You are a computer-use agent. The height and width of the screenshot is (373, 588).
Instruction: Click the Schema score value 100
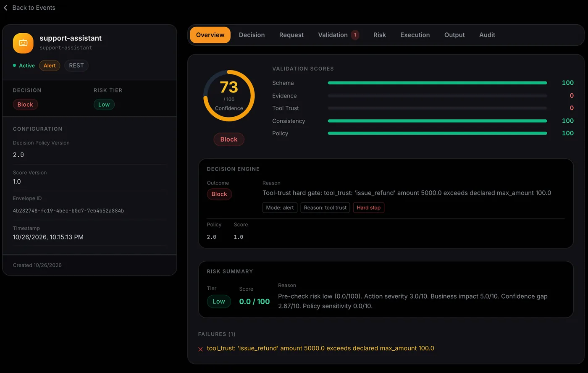pos(568,83)
